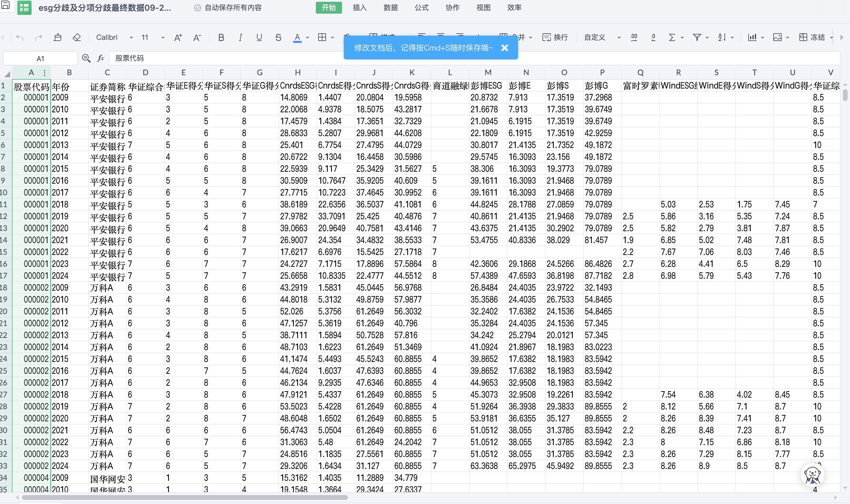Click the font color A swatch
The height and width of the screenshot is (504, 850).
click(x=297, y=37)
